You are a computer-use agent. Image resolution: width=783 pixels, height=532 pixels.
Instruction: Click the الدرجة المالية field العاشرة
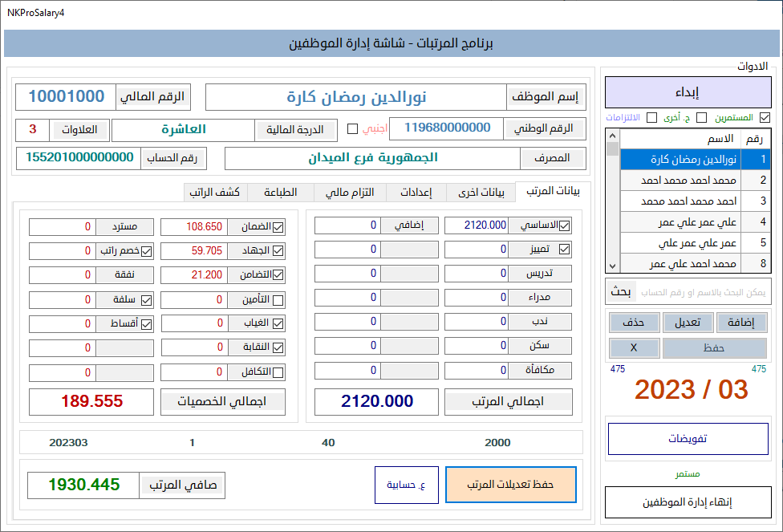click(183, 130)
